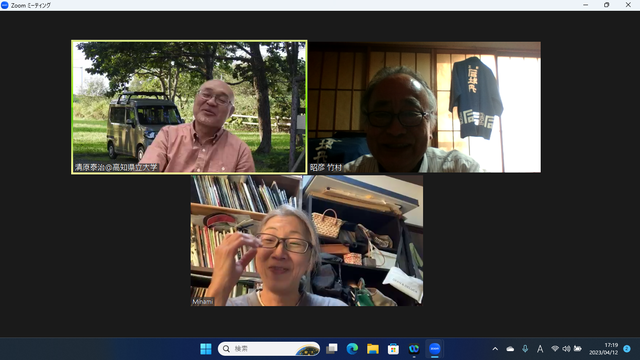This screenshot has width=640, height=360.
Task: Open the Windows Start menu
Action: click(206, 349)
